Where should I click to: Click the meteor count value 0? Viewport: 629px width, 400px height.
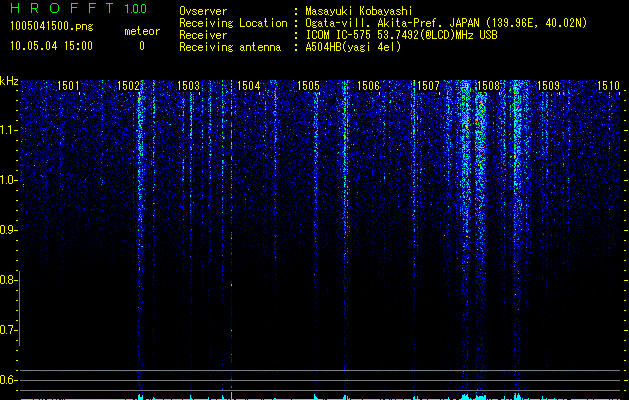(x=142, y=46)
